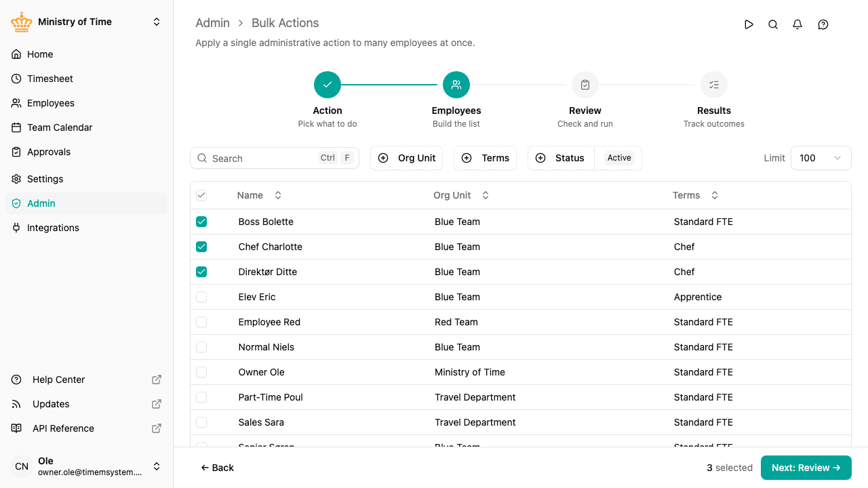
Task: Sort by Org Unit column
Action: (461, 195)
